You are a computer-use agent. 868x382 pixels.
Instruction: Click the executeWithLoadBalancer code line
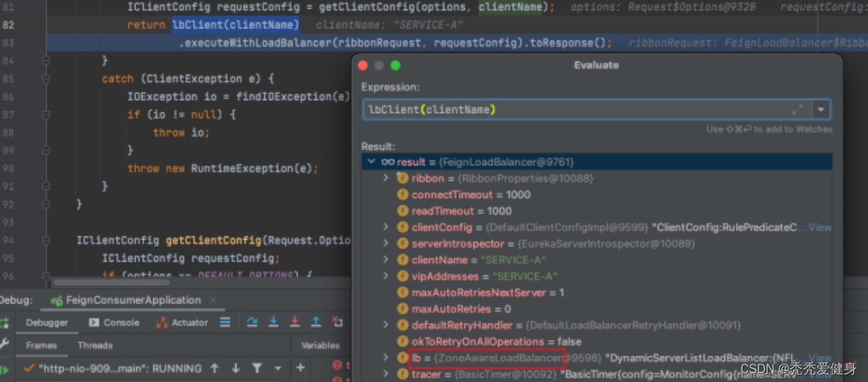tap(395, 43)
